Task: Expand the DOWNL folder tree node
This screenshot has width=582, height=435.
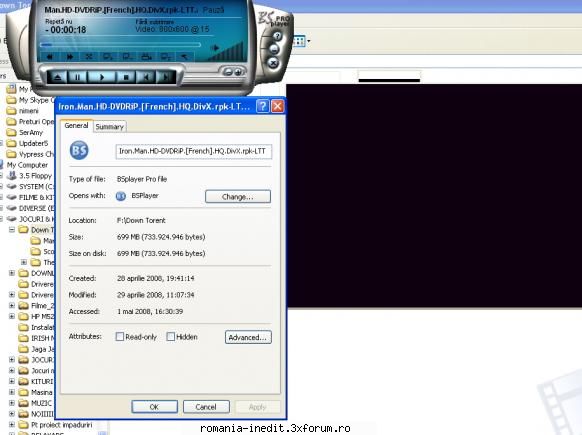Action: [x=12, y=273]
